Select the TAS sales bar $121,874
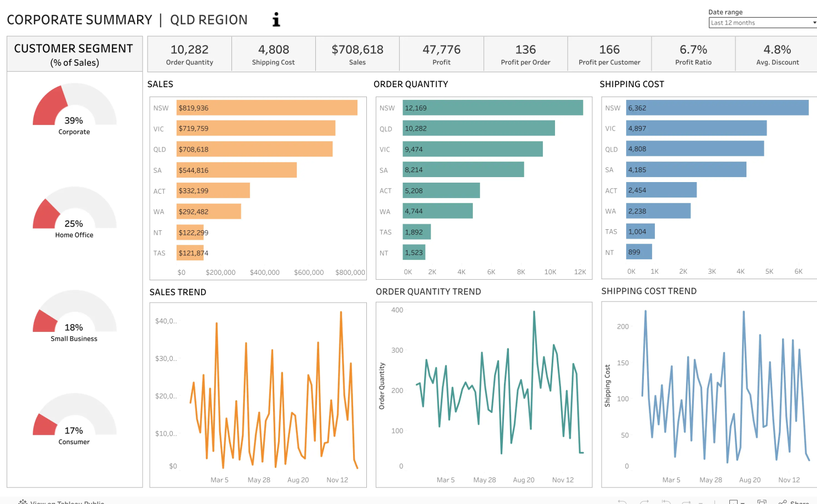The image size is (817, 504). click(x=190, y=253)
